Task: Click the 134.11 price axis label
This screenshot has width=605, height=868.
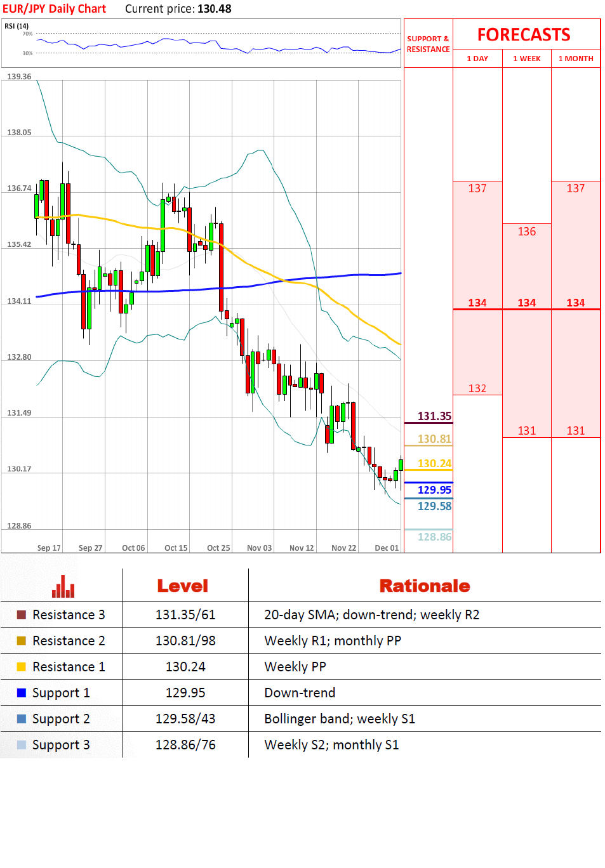Action: [19, 301]
